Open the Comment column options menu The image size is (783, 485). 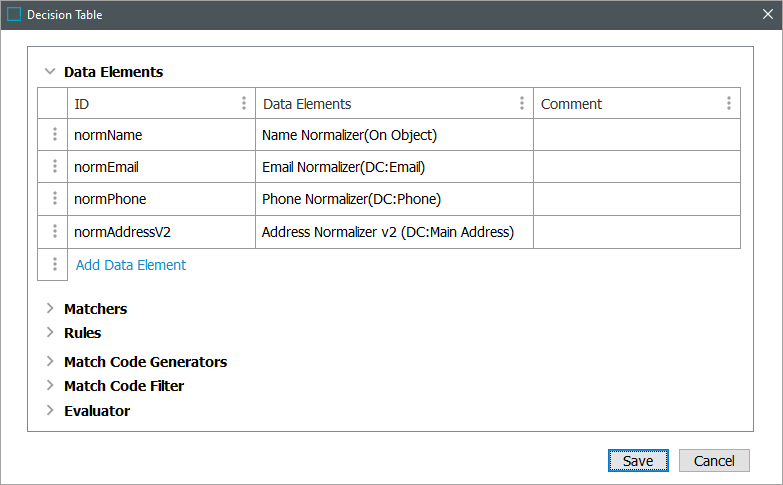coord(729,104)
